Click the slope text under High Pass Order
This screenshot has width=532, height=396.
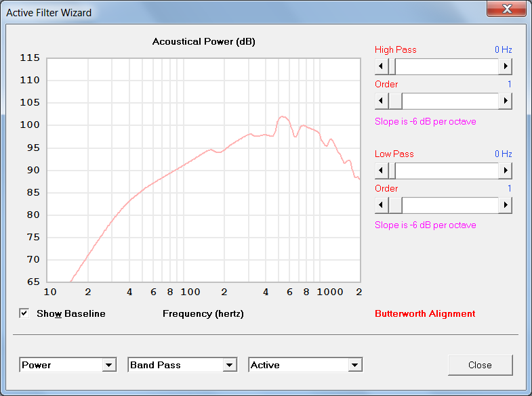pos(425,121)
